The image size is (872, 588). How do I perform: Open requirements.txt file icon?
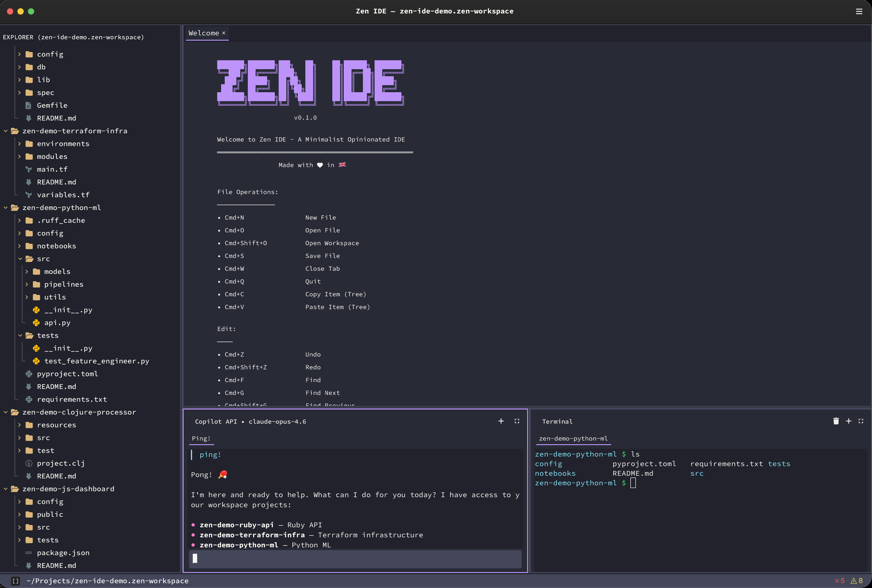point(29,399)
